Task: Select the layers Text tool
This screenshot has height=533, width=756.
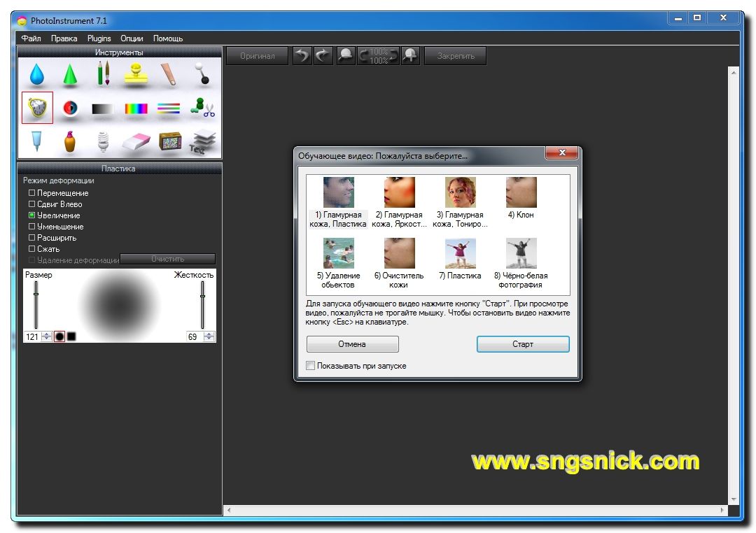Action: [x=202, y=142]
